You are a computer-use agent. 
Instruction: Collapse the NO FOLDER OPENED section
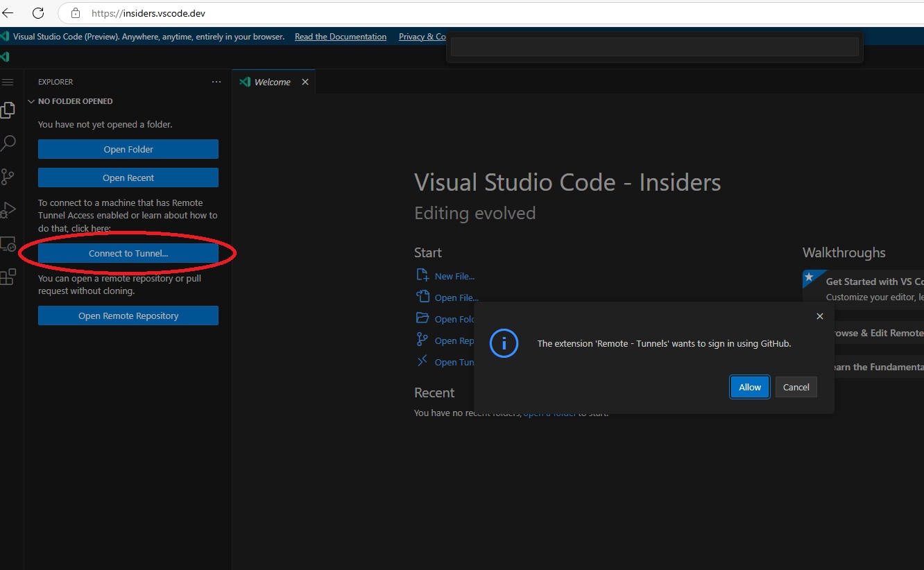pos(31,101)
